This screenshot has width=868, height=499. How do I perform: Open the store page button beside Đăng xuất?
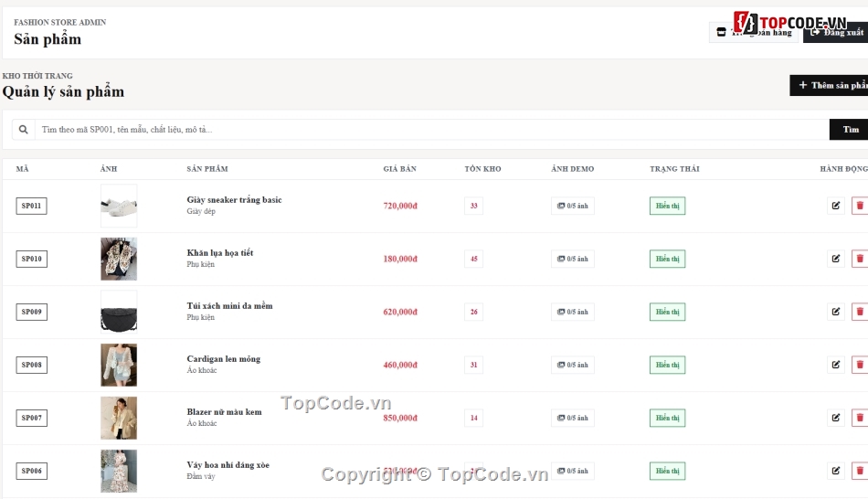(x=754, y=32)
